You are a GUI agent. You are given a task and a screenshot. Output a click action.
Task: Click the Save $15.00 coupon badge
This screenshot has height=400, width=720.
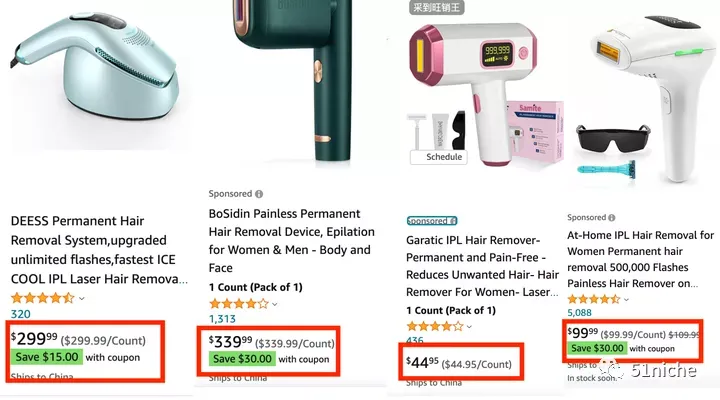click(x=46, y=357)
